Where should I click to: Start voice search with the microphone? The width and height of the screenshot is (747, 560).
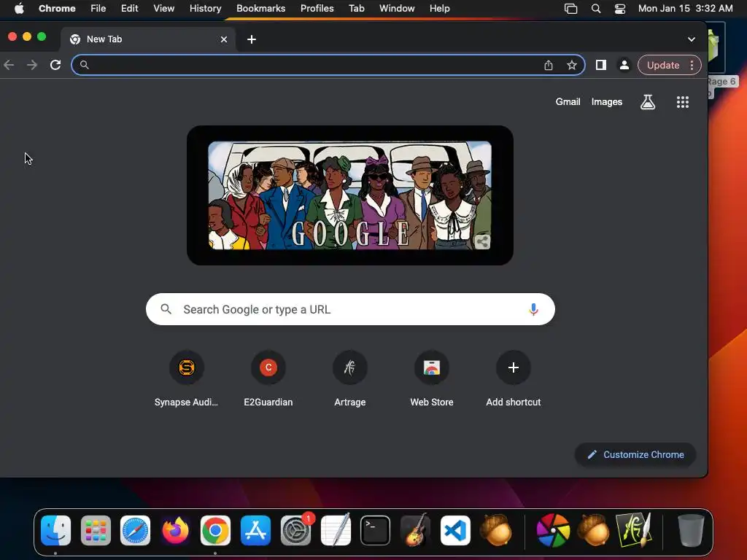click(x=533, y=309)
